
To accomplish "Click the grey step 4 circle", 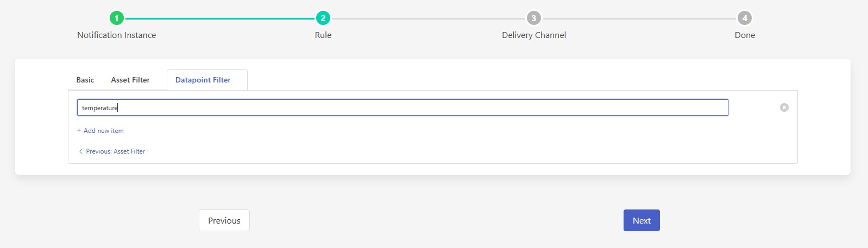I will click(x=744, y=18).
